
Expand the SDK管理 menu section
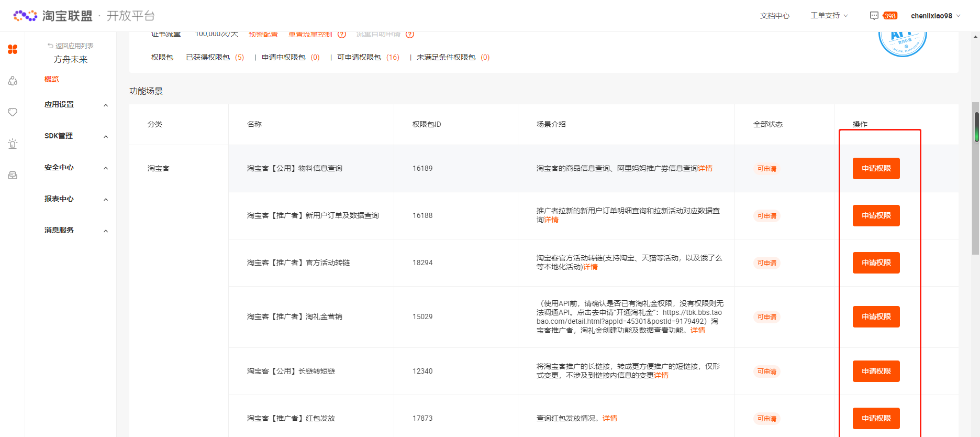tap(76, 136)
